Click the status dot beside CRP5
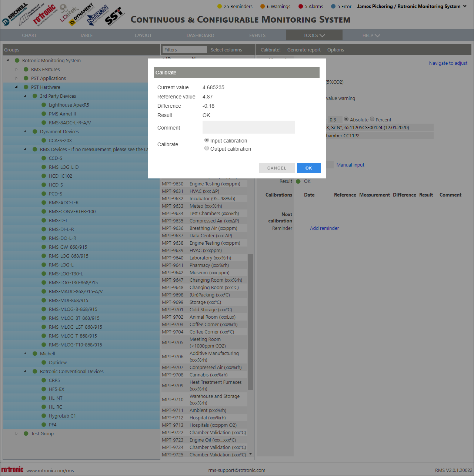 pyautogui.click(x=44, y=380)
